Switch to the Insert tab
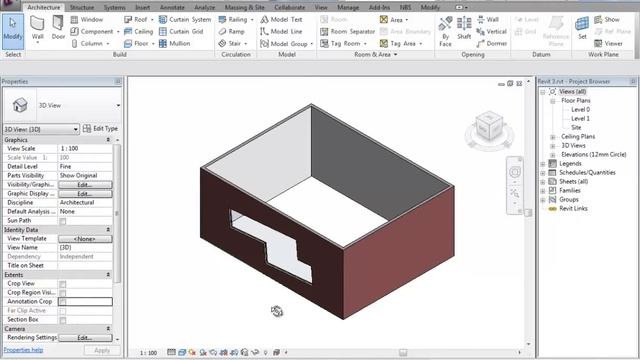This screenshot has height=360, width=640. 142,7
